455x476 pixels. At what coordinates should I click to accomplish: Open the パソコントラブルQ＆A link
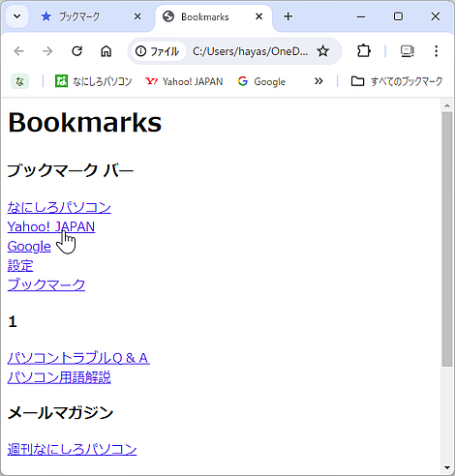click(x=78, y=358)
